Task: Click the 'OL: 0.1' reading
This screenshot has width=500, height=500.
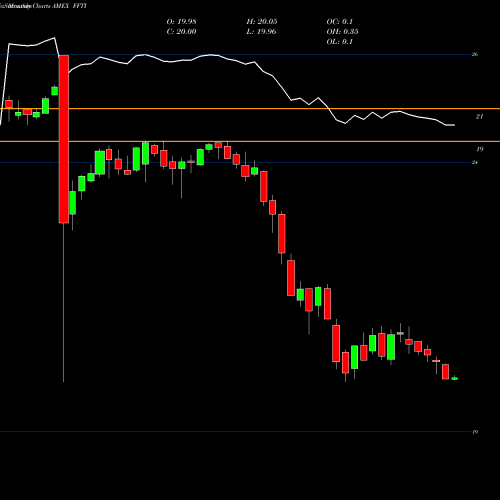Action: [339, 42]
